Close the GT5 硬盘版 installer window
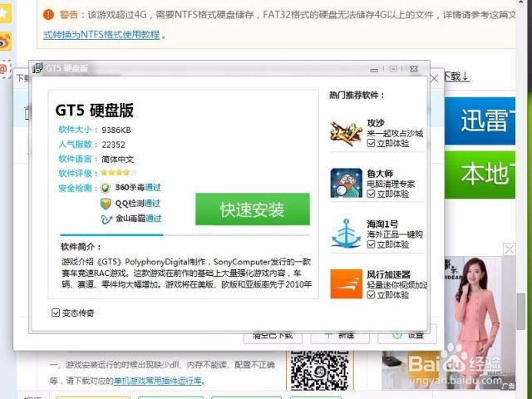This screenshot has height=399, width=532. click(414, 69)
